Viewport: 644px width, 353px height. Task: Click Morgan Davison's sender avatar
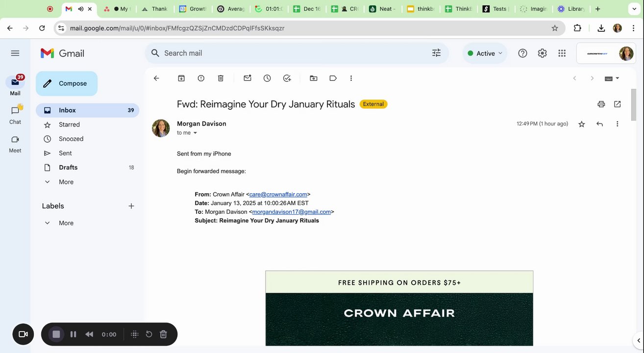[161, 128]
